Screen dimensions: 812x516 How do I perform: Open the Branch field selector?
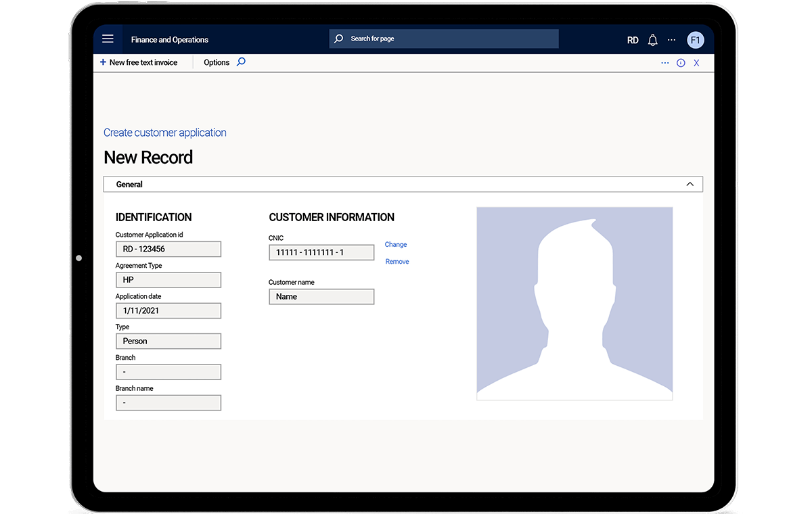tap(168, 371)
